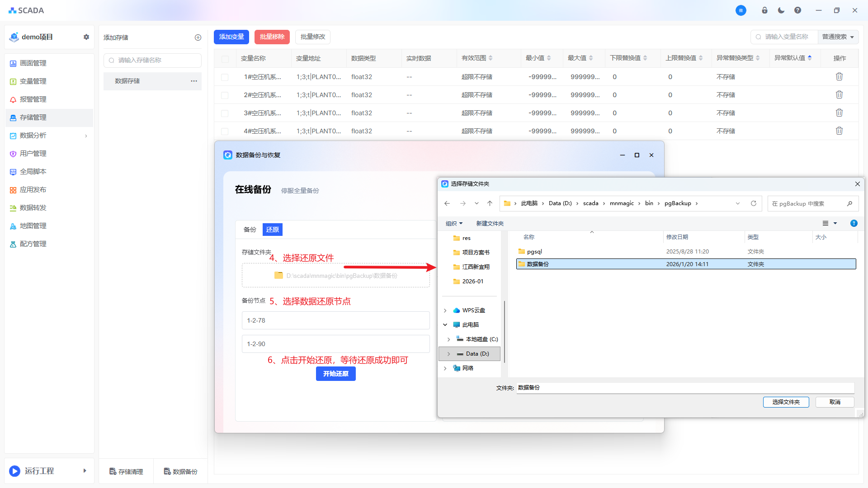Select the 1-2-78 backup node

[335, 320]
